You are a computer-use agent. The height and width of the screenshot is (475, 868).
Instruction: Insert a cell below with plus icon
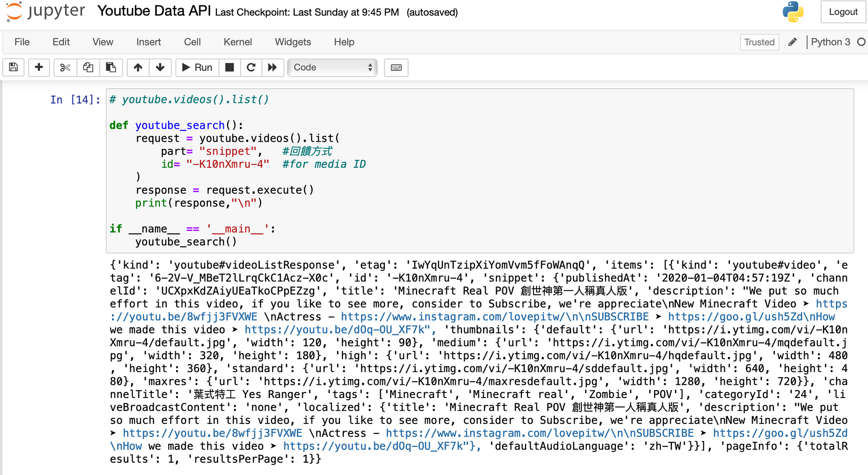pos(39,68)
